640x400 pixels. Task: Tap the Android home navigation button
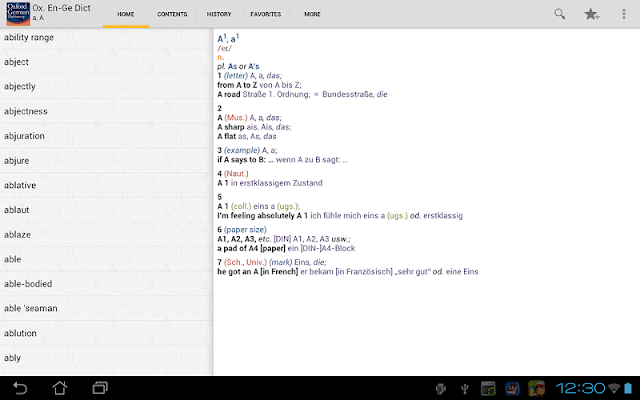click(60, 388)
